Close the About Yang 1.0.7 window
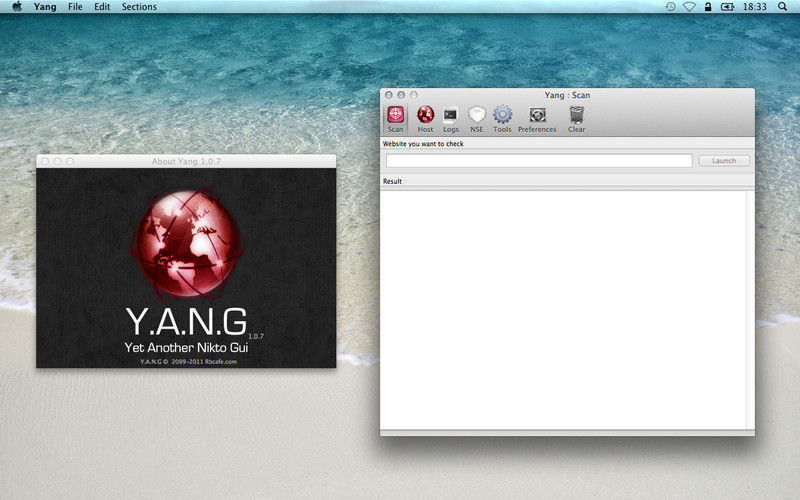 (x=45, y=161)
